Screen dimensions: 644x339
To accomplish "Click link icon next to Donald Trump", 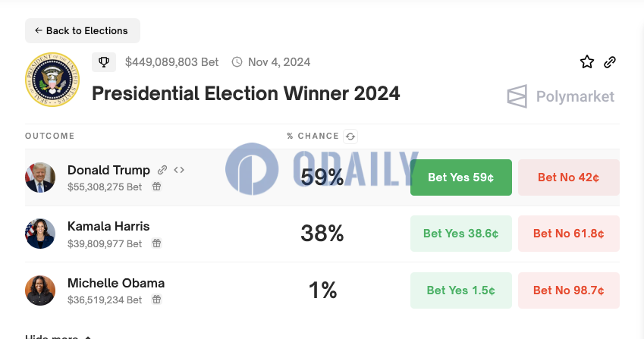I will click(162, 170).
